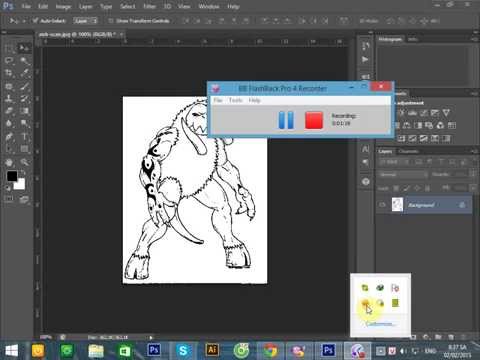Select the Histogram tab

(x=390, y=39)
